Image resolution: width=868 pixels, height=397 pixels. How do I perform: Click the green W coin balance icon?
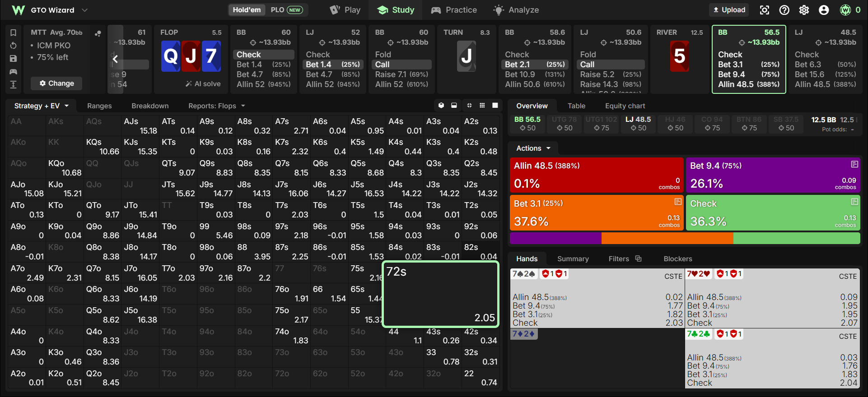845,10
